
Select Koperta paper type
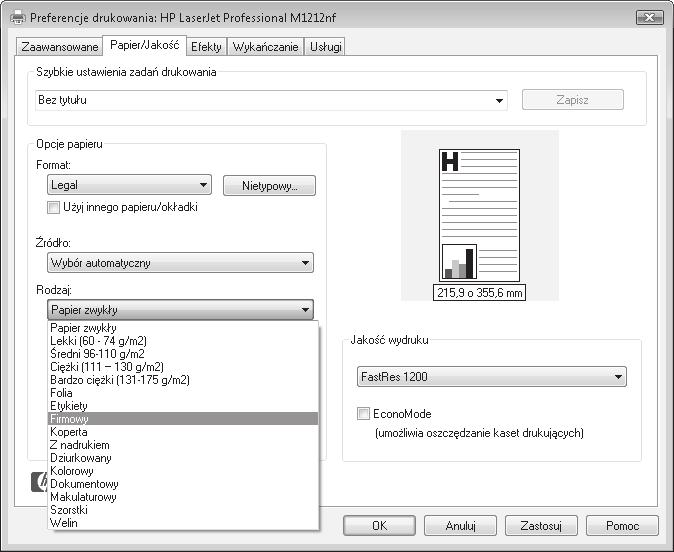click(x=183, y=432)
